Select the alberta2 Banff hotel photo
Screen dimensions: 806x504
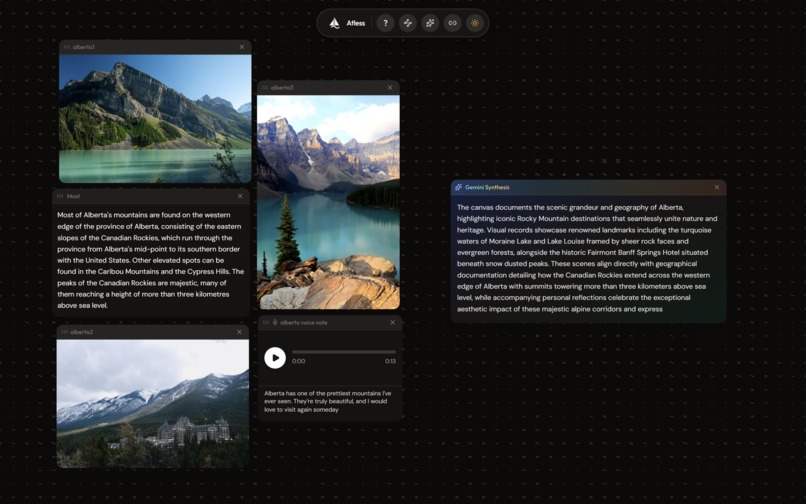tap(153, 404)
